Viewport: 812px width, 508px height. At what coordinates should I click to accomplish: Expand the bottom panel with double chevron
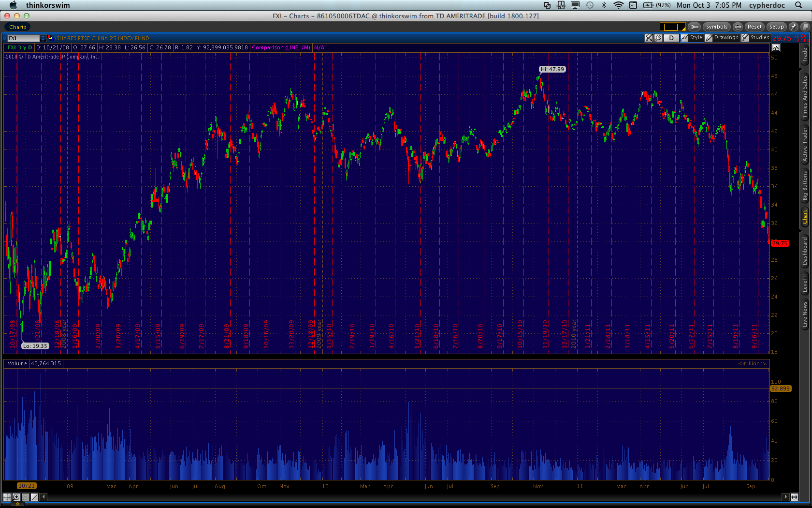[18, 504]
